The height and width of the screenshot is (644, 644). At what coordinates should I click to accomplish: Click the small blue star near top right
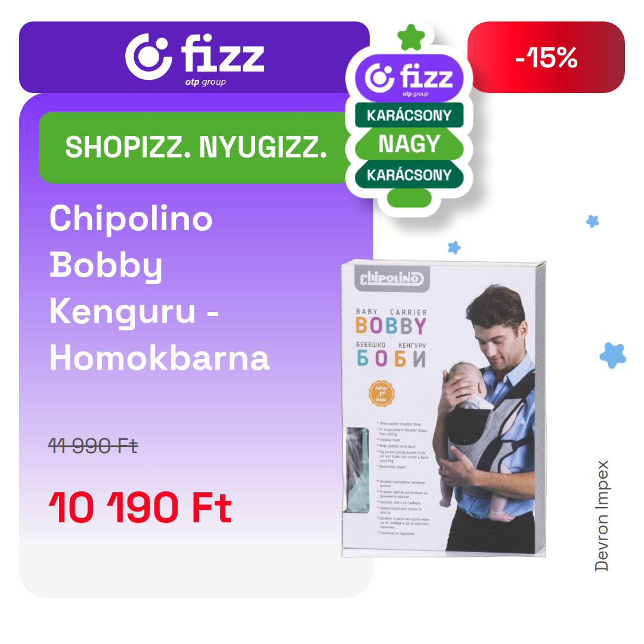(592, 221)
